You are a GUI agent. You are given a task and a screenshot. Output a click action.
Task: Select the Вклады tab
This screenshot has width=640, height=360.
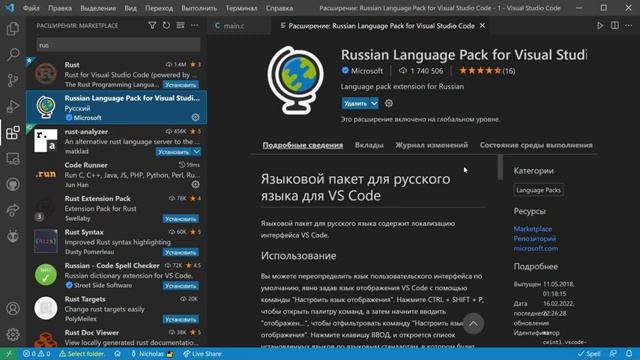(369, 145)
